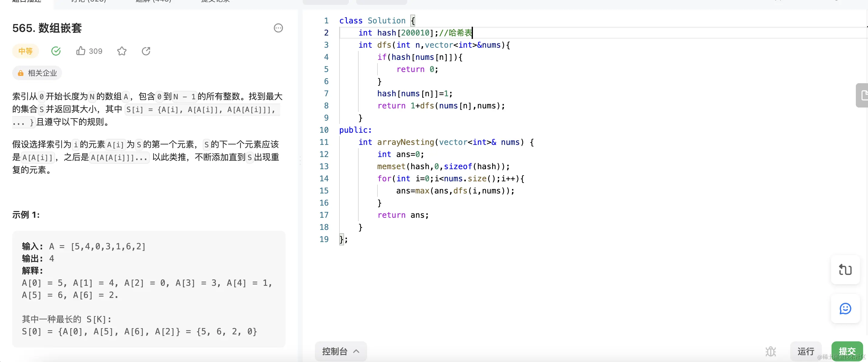Click the green solved checkmark icon

[x=56, y=51]
